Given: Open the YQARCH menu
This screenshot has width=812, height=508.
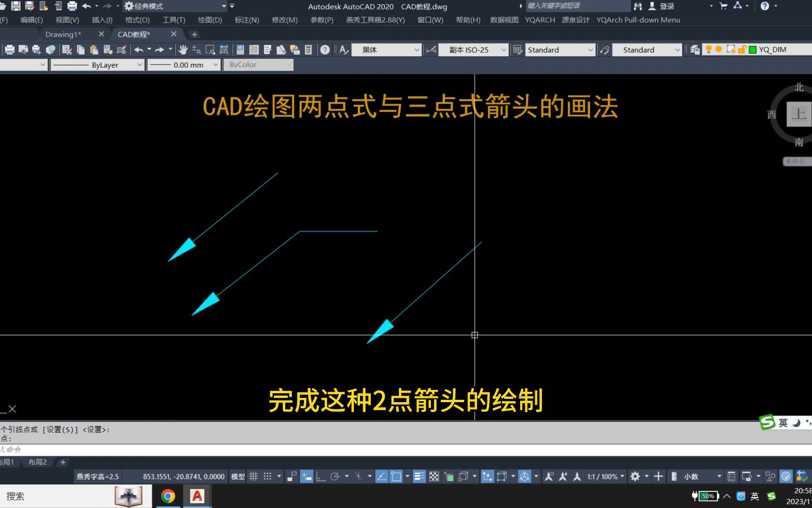Looking at the screenshot, I should tap(540, 20).
